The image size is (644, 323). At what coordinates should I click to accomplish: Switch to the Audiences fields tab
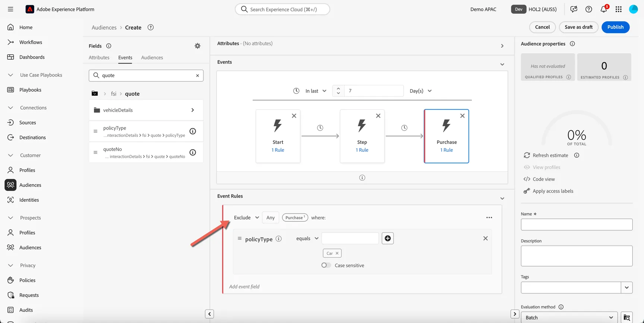(152, 58)
